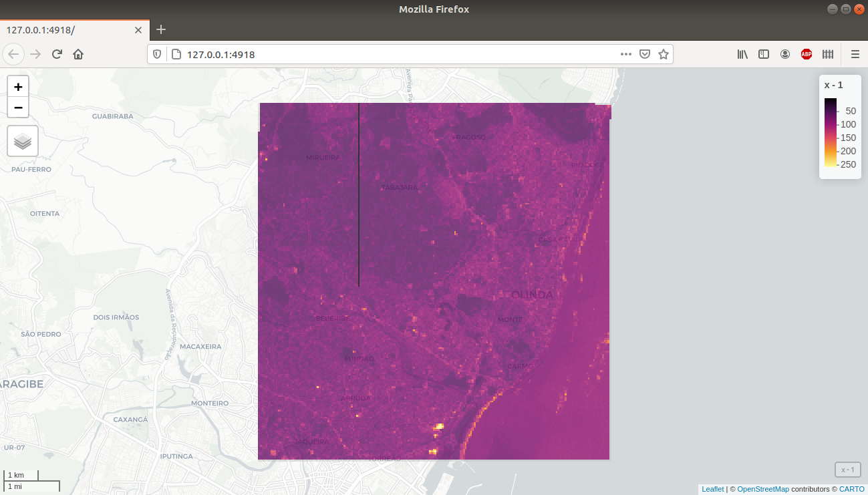
Task: Open the Firefox library icon
Action: tap(742, 54)
